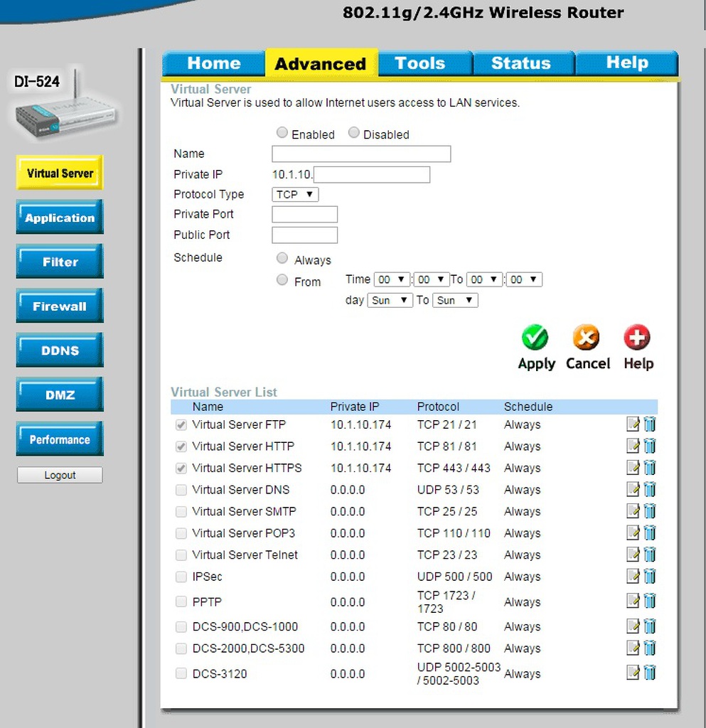This screenshot has height=728, width=706.
Task: Check the DCS-3120 checkbox
Action: pyautogui.click(x=181, y=673)
